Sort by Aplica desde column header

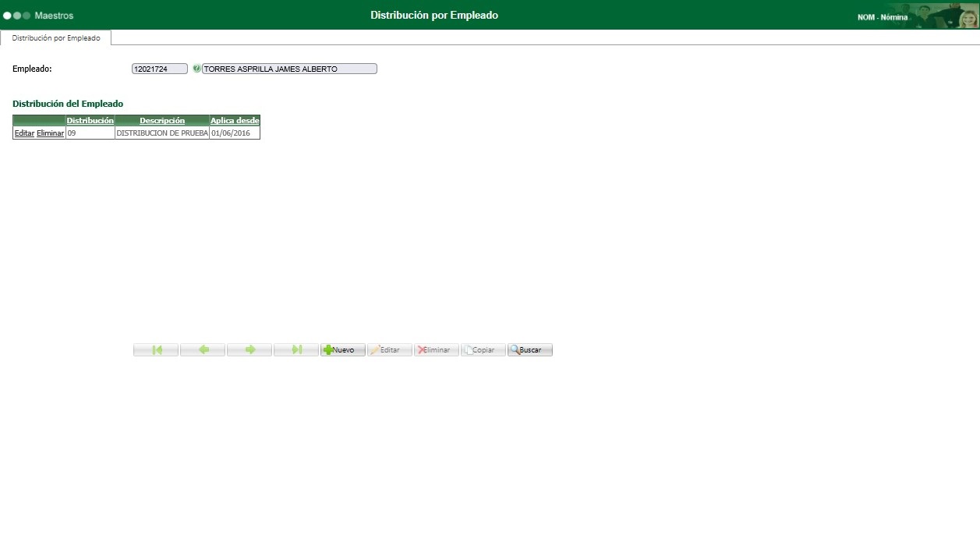pyautogui.click(x=235, y=120)
